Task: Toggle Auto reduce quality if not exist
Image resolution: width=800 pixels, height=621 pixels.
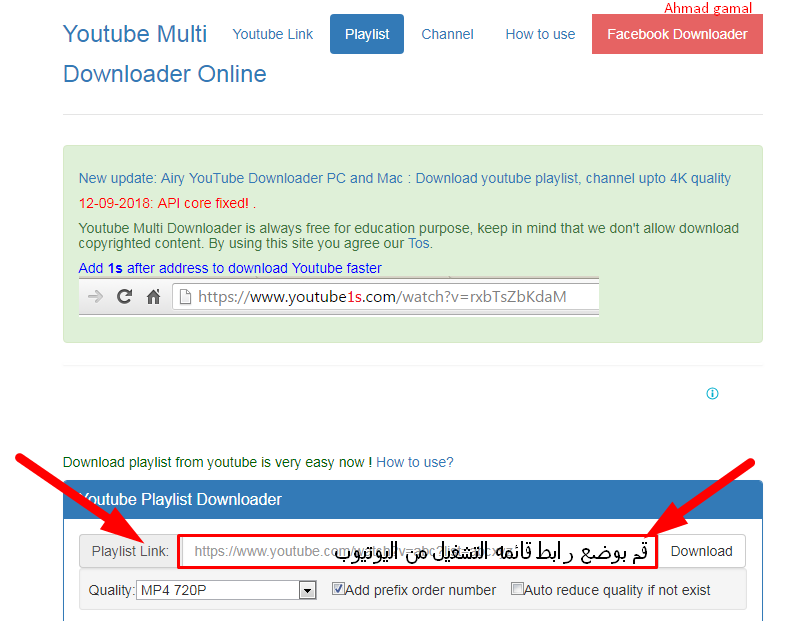Action: (517, 589)
